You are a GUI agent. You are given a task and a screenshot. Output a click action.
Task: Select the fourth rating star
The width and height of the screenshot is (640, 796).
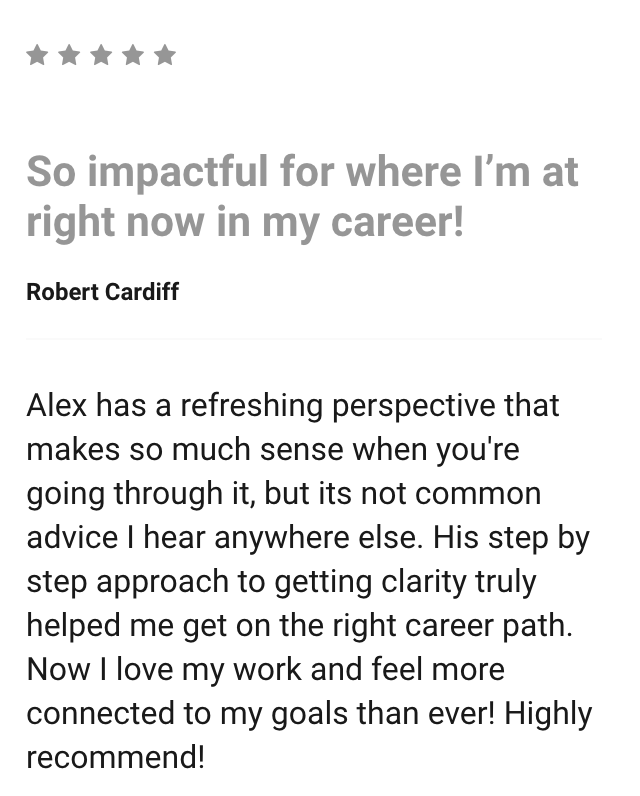(x=133, y=55)
